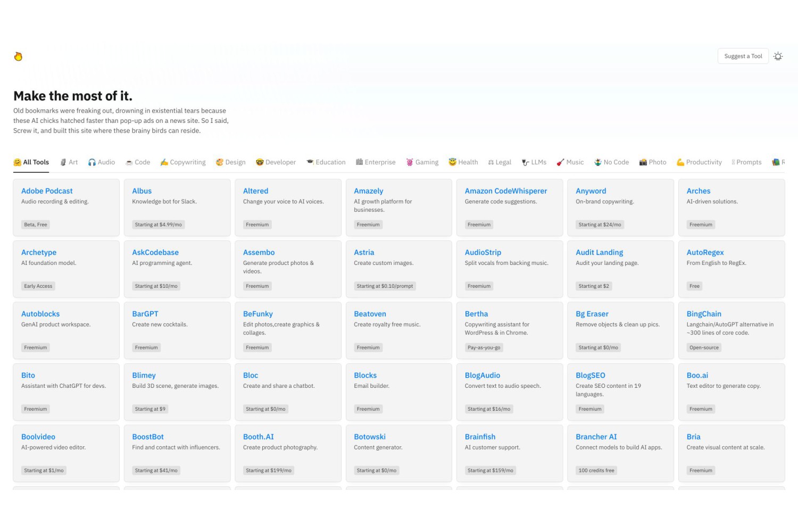Screen dimensions: 798x532
Task: Open the Assembo tool link
Action: coord(259,253)
